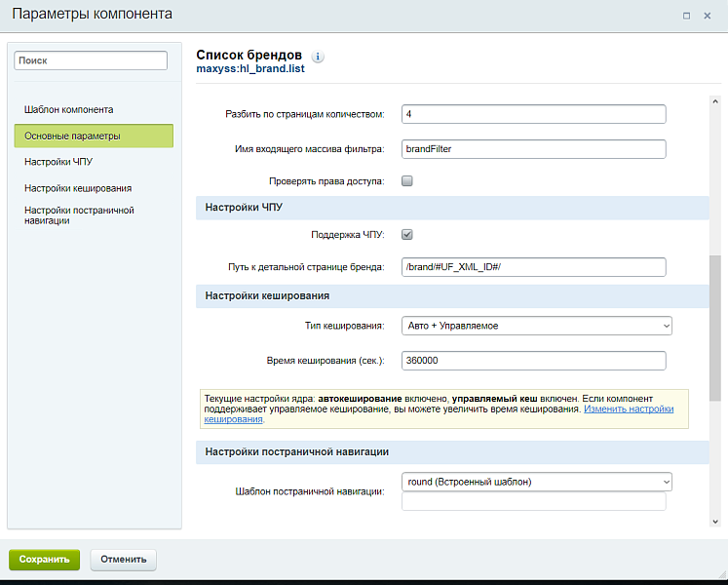
Task: Uncheck the Поддержка ЧПУ checkbox
Action: [407, 234]
